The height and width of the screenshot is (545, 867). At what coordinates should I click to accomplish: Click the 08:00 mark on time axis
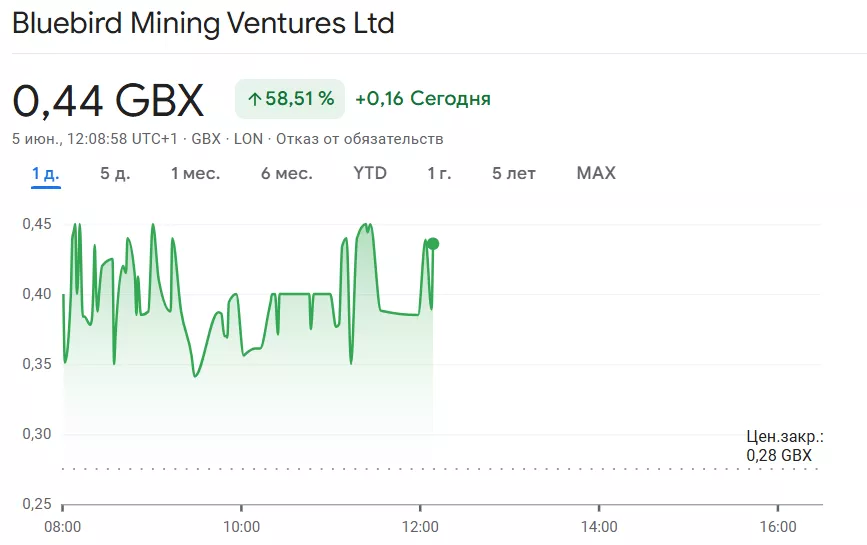pos(62,527)
